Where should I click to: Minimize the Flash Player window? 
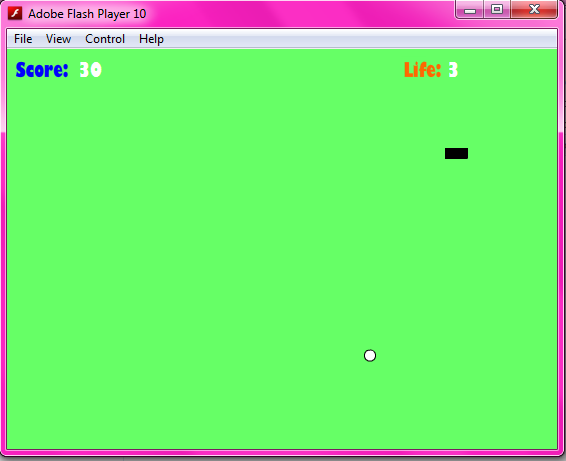tap(470, 9)
